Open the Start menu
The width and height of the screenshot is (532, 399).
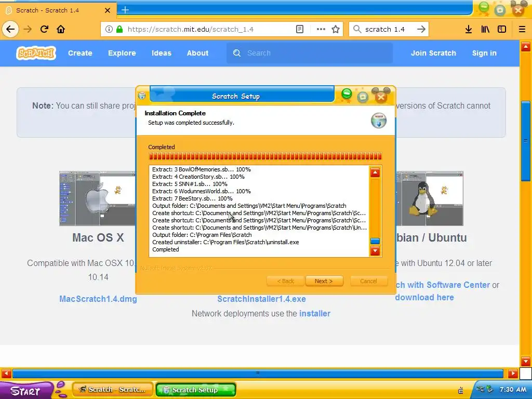point(26,390)
